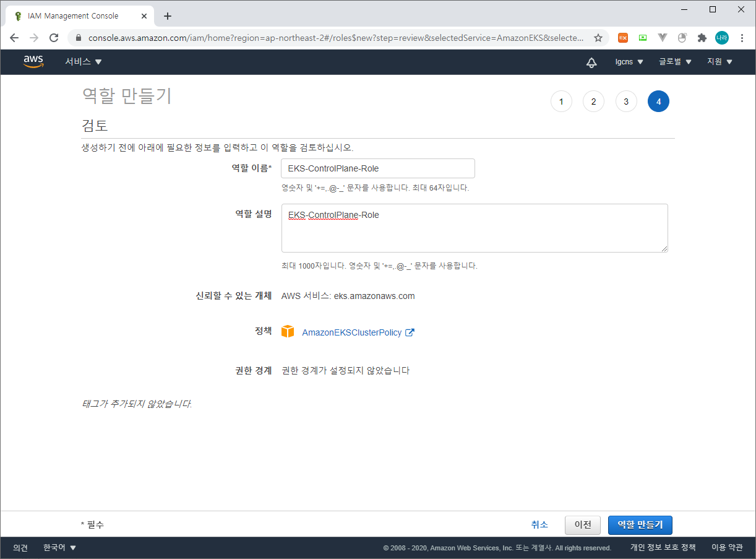
Task: Click the 이전 previous button
Action: coord(583,525)
